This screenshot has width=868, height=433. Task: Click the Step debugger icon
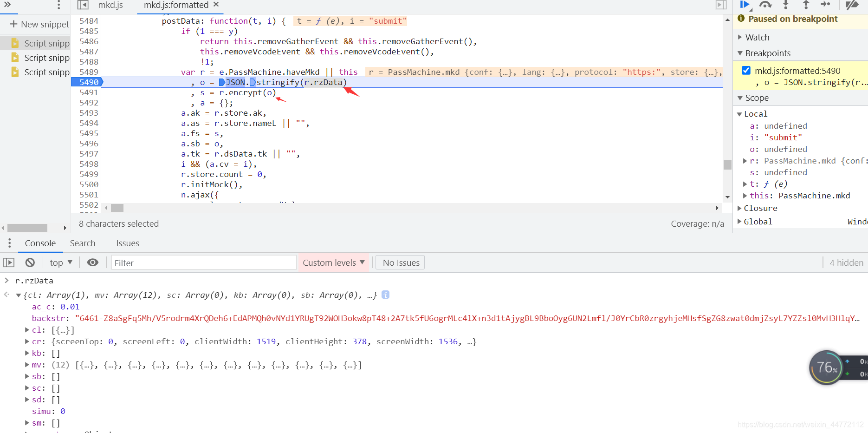click(825, 5)
